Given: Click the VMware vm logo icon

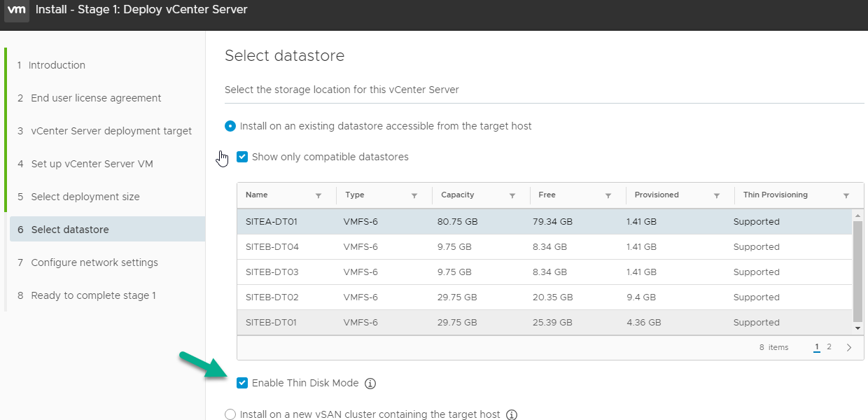Looking at the screenshot, I should coord(17,10).
